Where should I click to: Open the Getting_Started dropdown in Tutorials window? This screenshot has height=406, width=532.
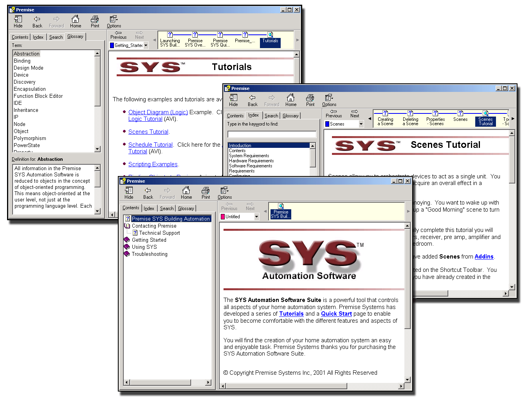click(146, 45)
